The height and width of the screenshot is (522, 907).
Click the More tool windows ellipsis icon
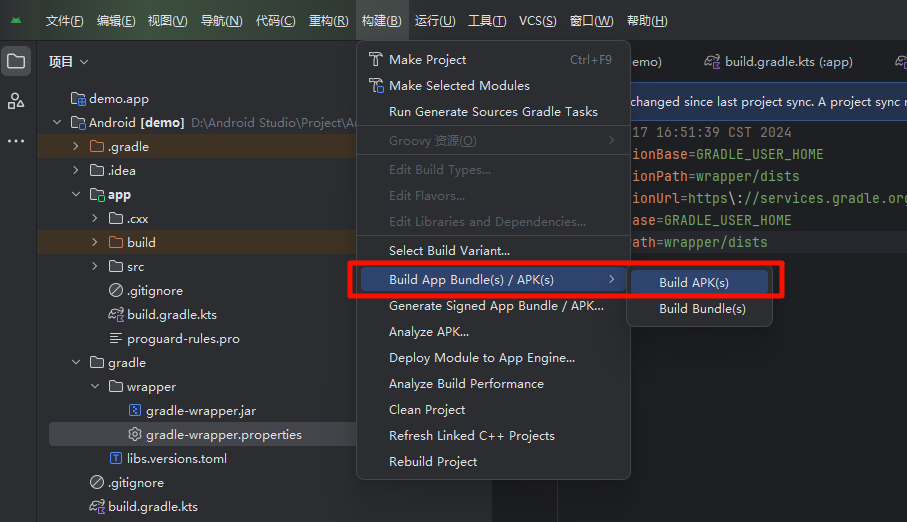point(16,141)
